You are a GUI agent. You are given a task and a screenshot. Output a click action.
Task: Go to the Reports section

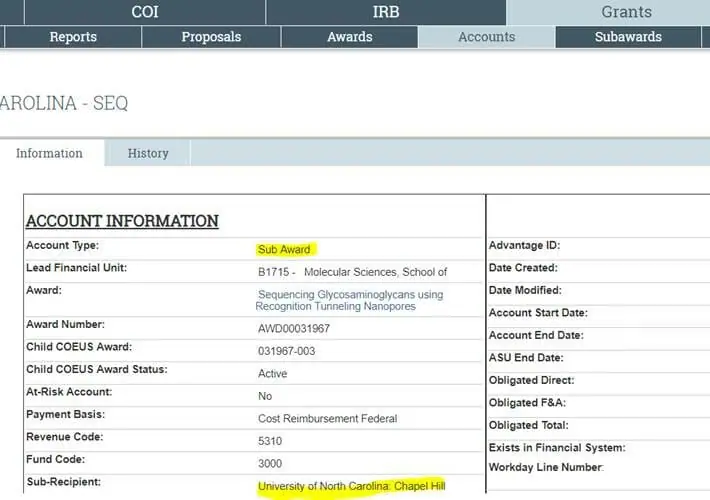click(x=73, y=37)
